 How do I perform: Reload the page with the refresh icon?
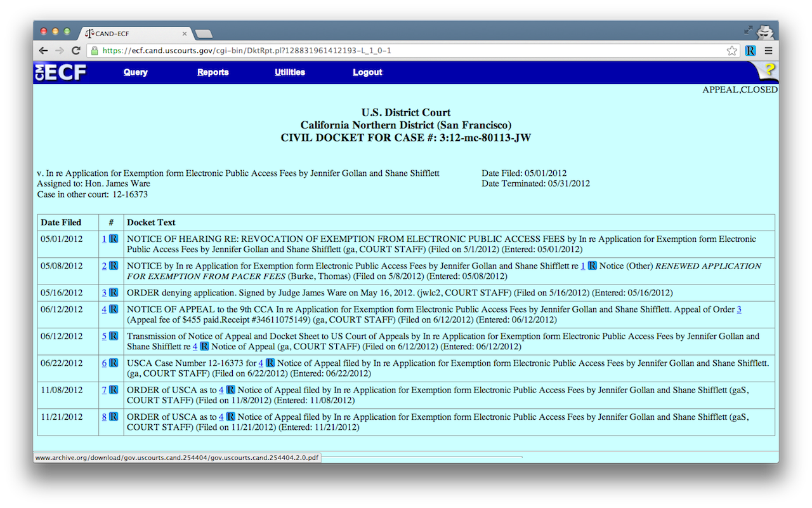click(x=76, y=51)
